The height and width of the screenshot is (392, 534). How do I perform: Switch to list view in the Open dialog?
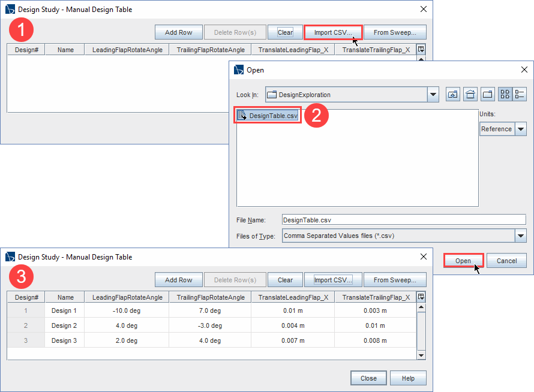pos(505,94)
